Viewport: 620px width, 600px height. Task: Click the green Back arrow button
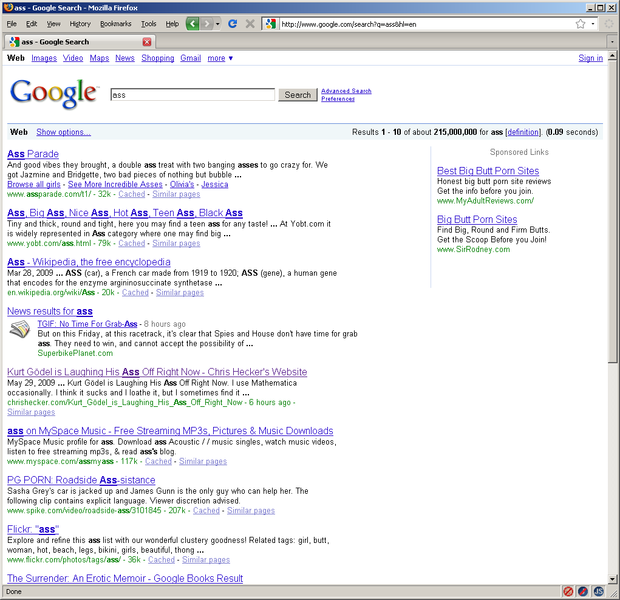click(194, 23)
